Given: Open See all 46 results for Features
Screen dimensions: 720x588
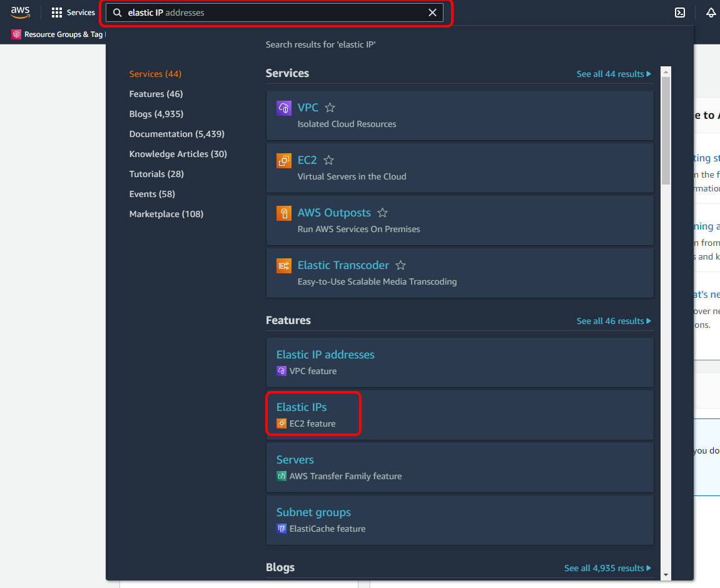Looking at the screenshot, I should 614,321.
